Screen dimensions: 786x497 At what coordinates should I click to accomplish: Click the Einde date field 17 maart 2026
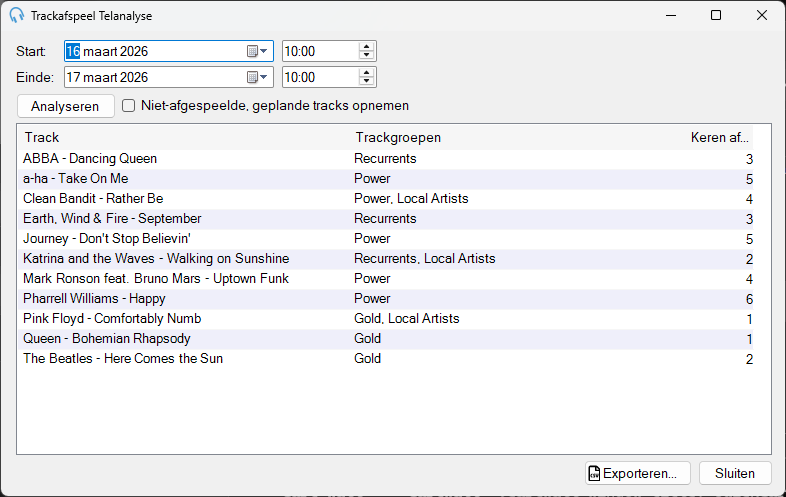169,77
